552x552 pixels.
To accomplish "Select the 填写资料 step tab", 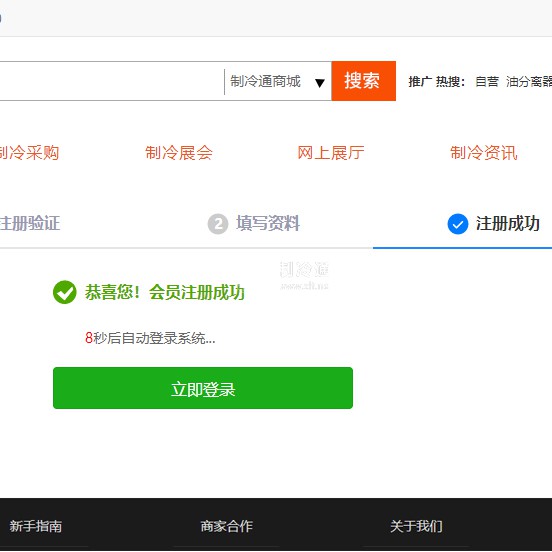I will click(268, 223).
